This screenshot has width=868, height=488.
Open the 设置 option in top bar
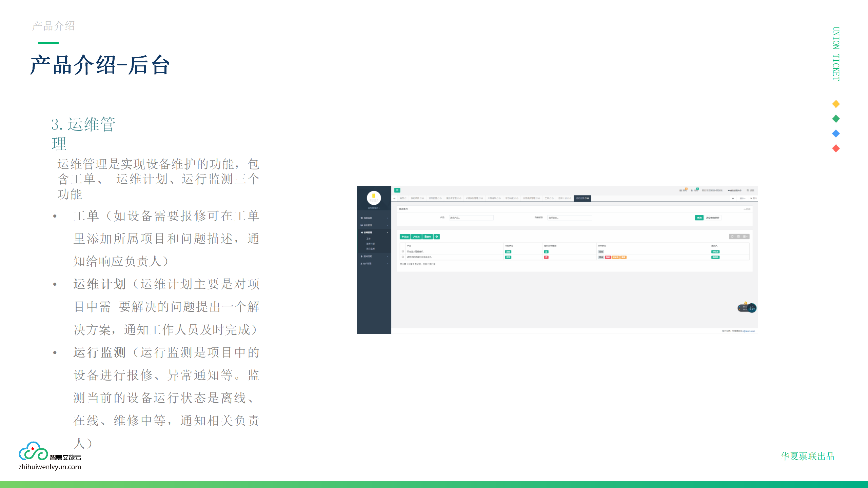point(750,190)
